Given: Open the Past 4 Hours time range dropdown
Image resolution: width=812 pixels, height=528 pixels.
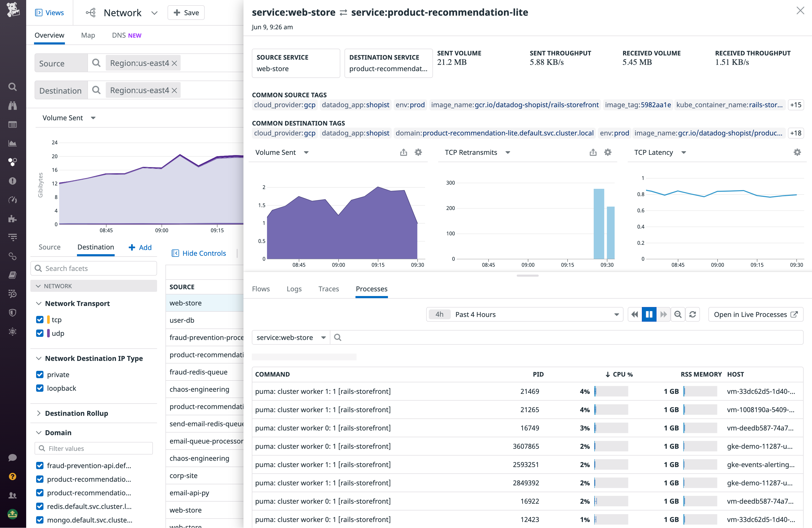Looking at the screenshot, I should click(525, 314).
